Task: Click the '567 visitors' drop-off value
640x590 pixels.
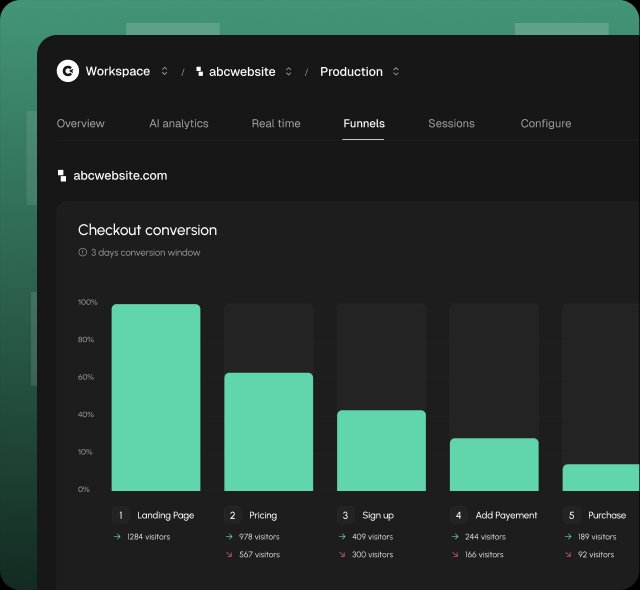Action: pyautogui.click(x=260, y=555)
